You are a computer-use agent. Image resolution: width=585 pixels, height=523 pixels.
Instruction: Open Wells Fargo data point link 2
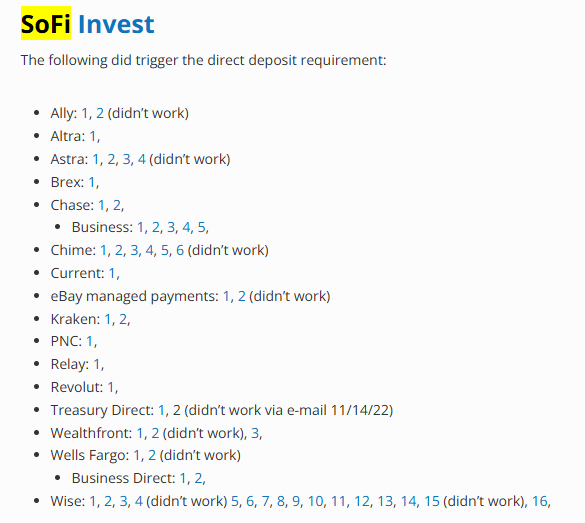click(152, 455)
